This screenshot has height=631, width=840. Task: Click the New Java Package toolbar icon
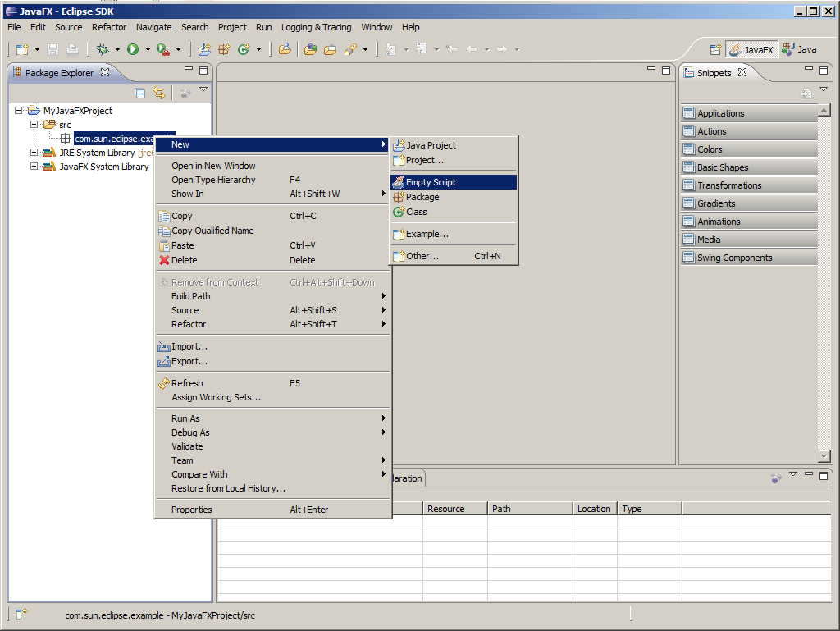(x=224, y=50)
